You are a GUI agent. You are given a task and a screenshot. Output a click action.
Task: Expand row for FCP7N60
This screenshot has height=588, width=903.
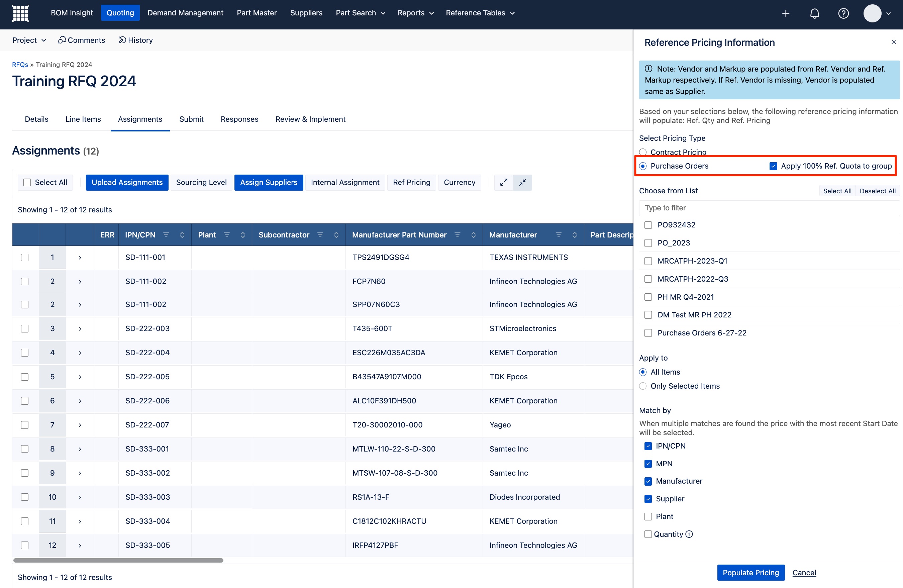pyautogui.click(x=80, y=282)
